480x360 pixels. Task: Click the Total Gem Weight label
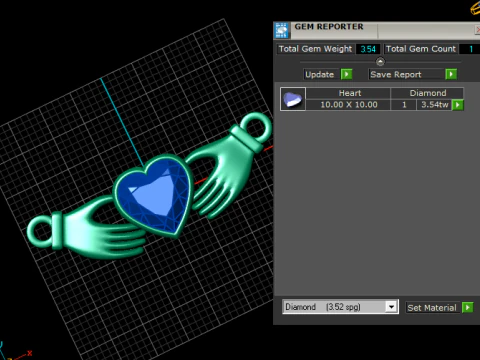[315, 49]
